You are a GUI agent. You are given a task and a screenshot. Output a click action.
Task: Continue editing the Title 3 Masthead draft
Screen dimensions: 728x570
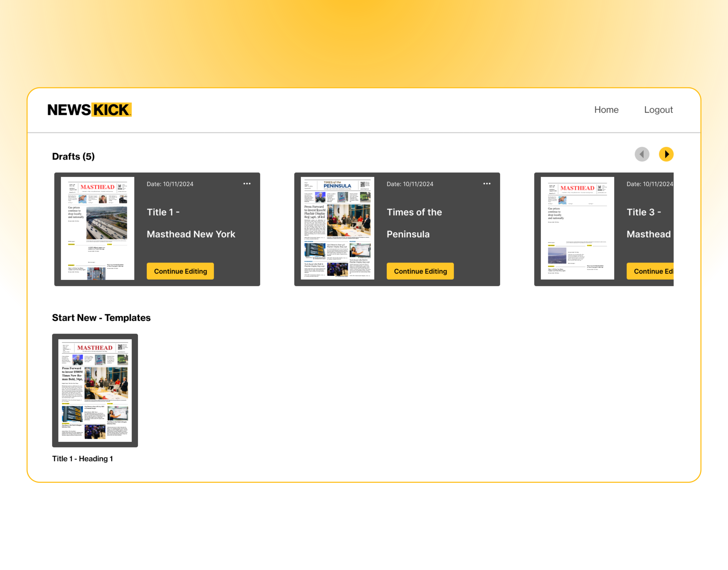click(x=650, y=271)
